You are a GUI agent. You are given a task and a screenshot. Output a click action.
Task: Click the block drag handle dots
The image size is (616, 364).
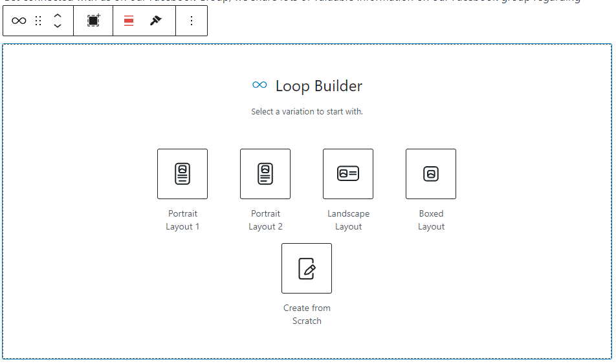tap(38, 21)
